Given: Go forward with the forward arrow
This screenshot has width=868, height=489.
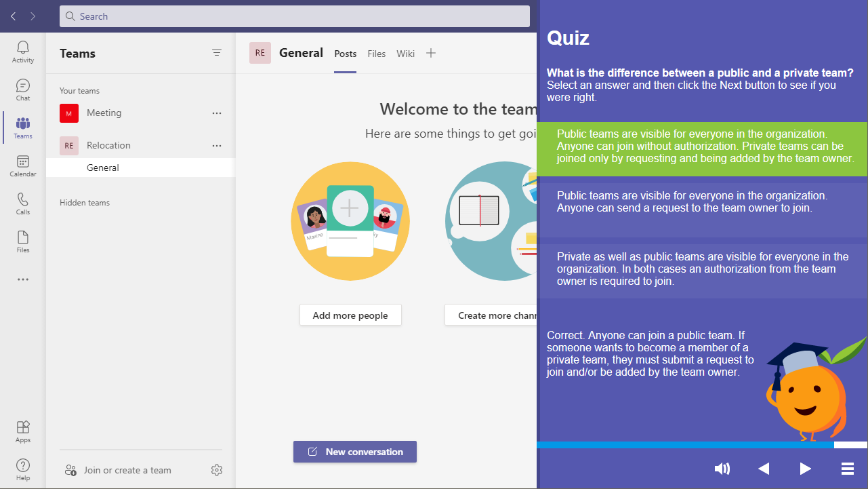Looking at the screenshot, I should click(33, 16).
